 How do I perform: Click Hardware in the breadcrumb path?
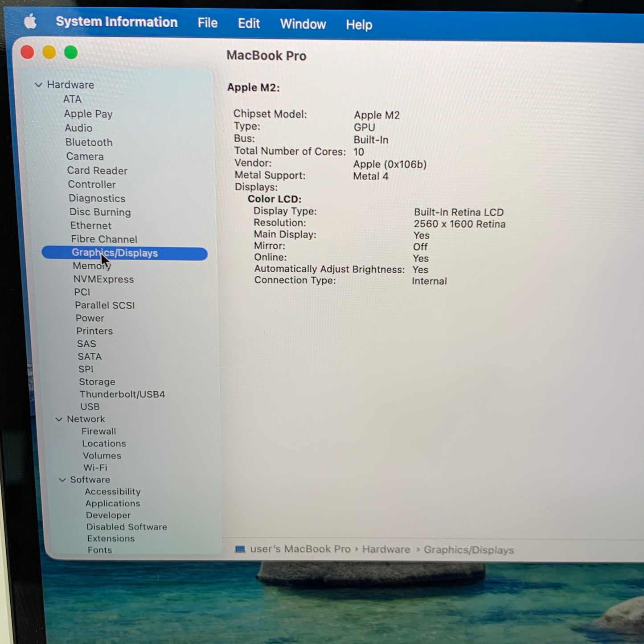[386, 549]
